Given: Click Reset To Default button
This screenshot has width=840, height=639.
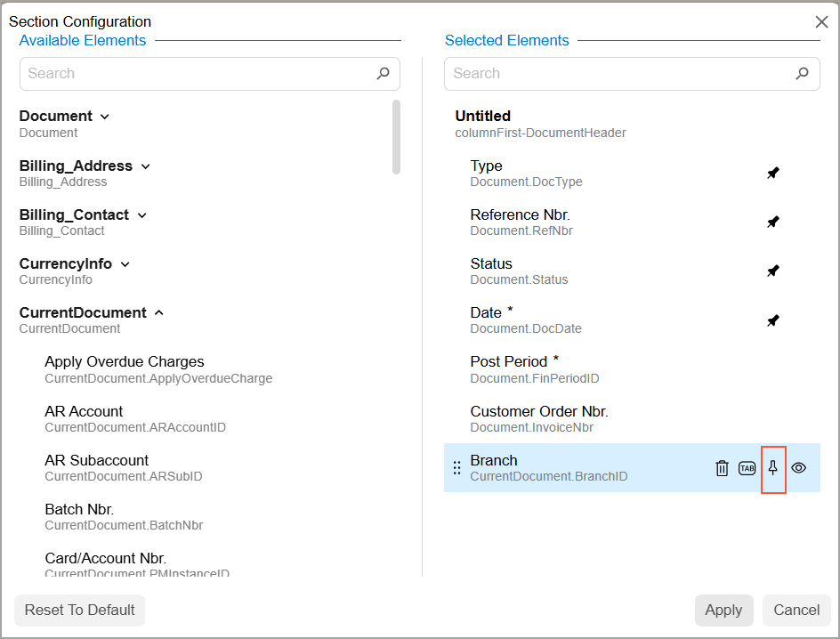Looking at the screenshot, I should click(80, 611).
